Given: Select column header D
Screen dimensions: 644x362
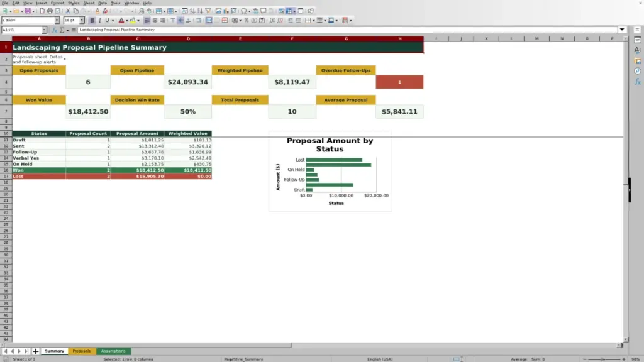Looking at the screenshot, I should (x=188, y=38).
